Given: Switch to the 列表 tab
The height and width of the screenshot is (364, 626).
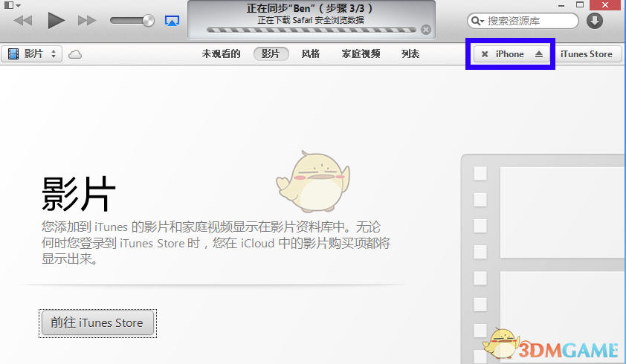Looking at the screenshot, I should point(410,54).
